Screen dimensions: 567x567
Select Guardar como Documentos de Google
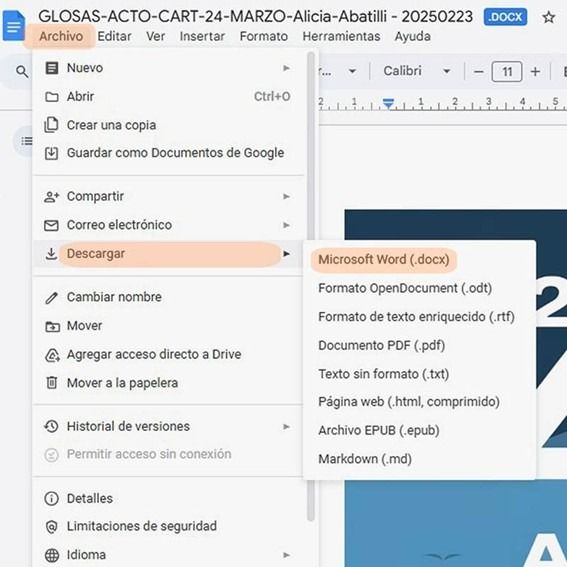168,153
